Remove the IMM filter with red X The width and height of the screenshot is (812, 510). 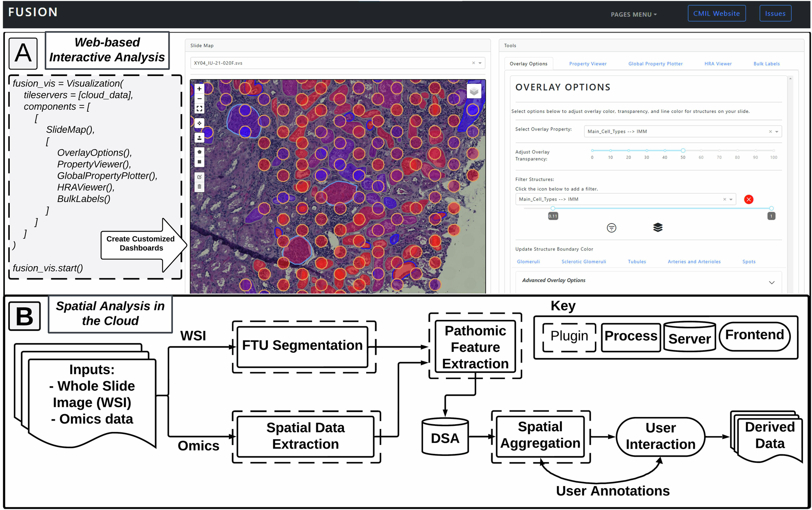pyautogui.click(x=749, y=199)
